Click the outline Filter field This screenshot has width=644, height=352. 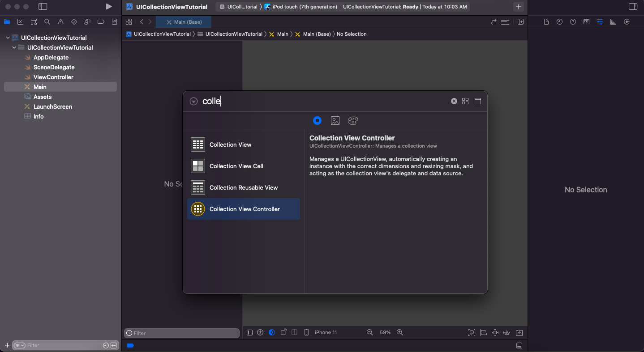(x=182, y=333)
